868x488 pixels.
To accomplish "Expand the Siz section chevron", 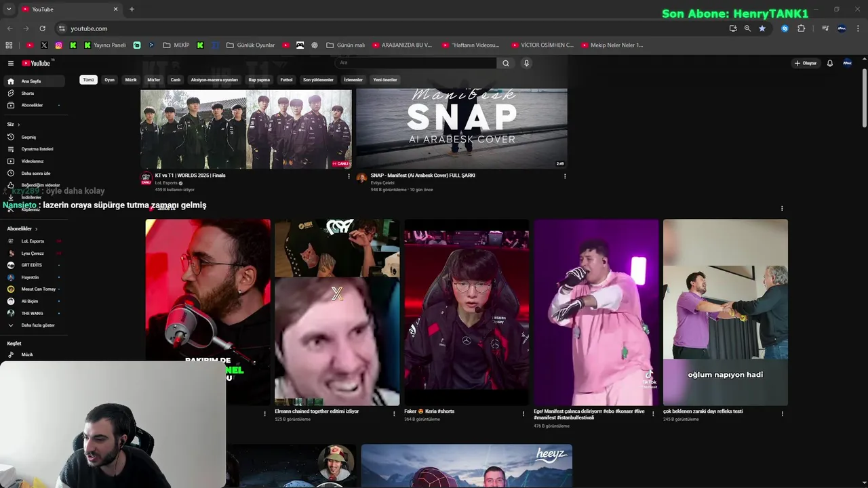I will (18, 125).
